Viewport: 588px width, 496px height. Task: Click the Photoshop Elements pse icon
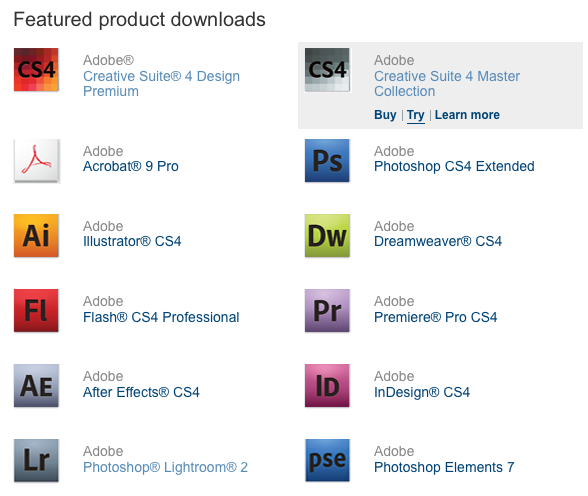tap(327, 460)
